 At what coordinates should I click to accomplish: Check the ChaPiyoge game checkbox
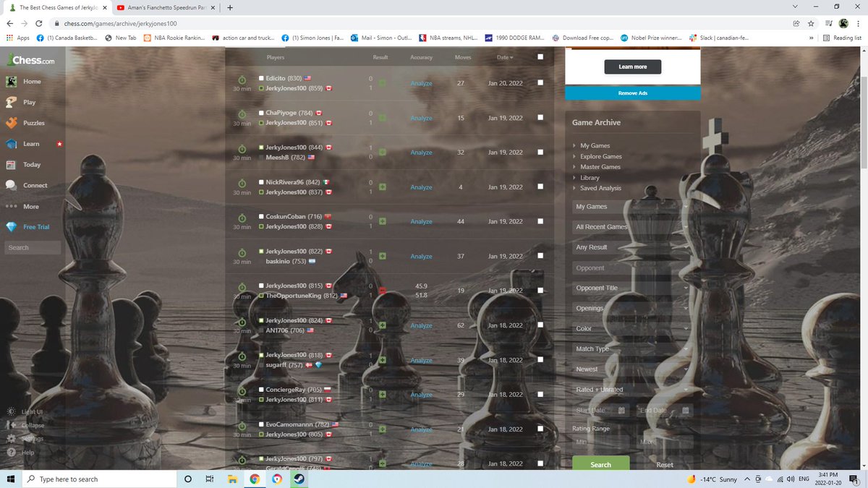click(x=540, y=118)
